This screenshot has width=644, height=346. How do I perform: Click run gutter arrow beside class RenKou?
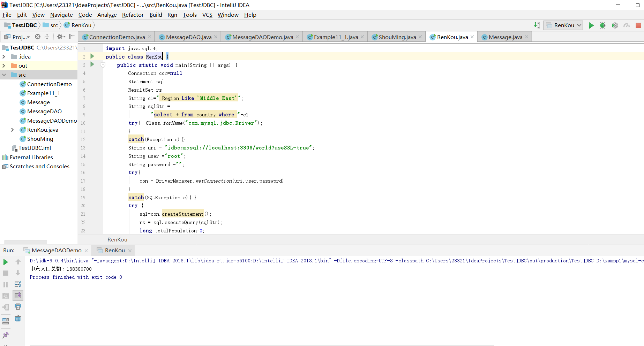tap(92, 56)
